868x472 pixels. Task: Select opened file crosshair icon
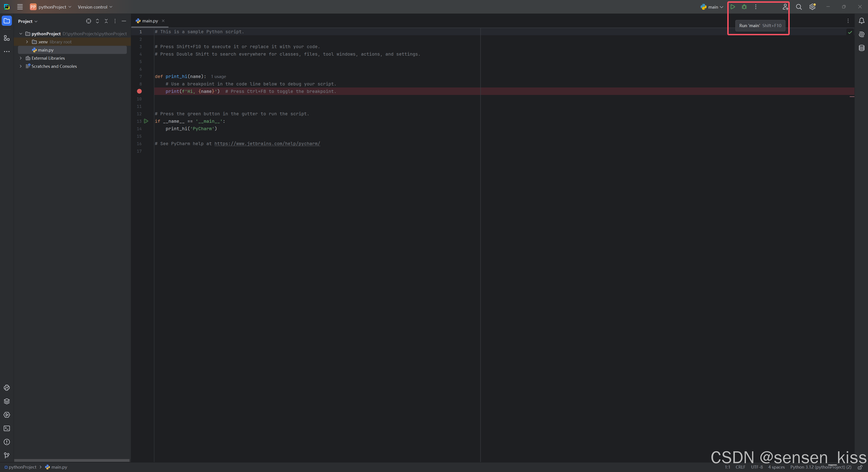88,21
